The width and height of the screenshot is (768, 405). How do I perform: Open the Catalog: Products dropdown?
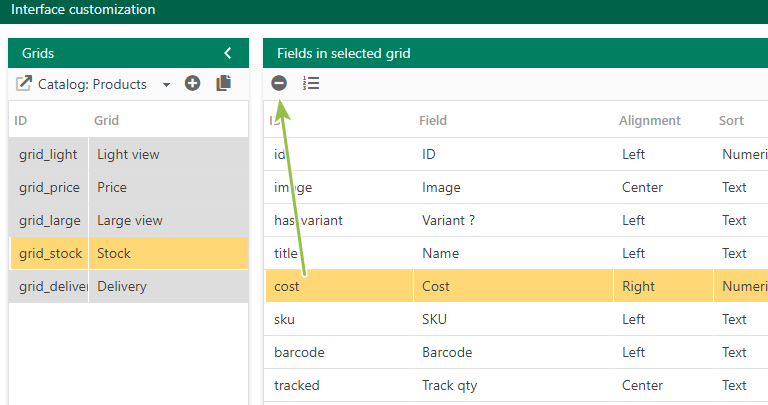point(104,84)
